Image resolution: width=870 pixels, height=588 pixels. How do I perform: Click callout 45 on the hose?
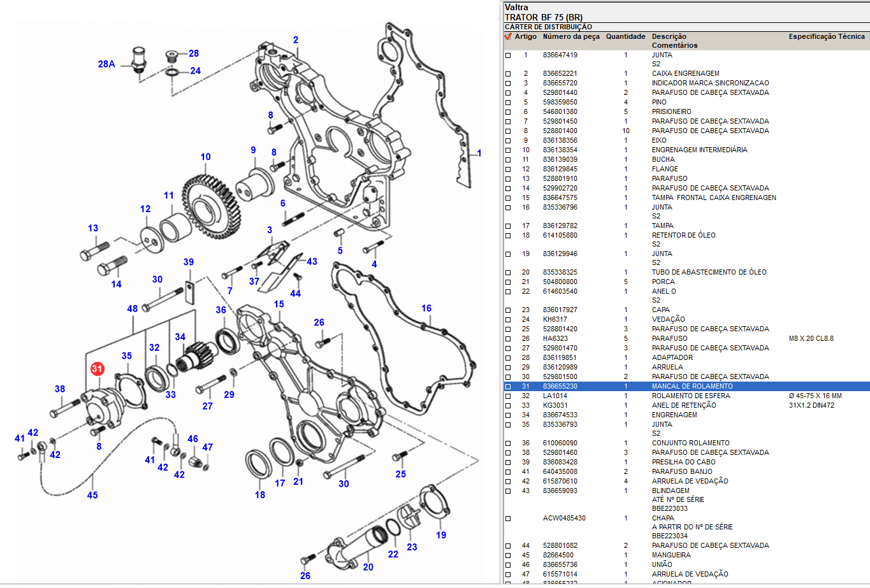[92, 495]
